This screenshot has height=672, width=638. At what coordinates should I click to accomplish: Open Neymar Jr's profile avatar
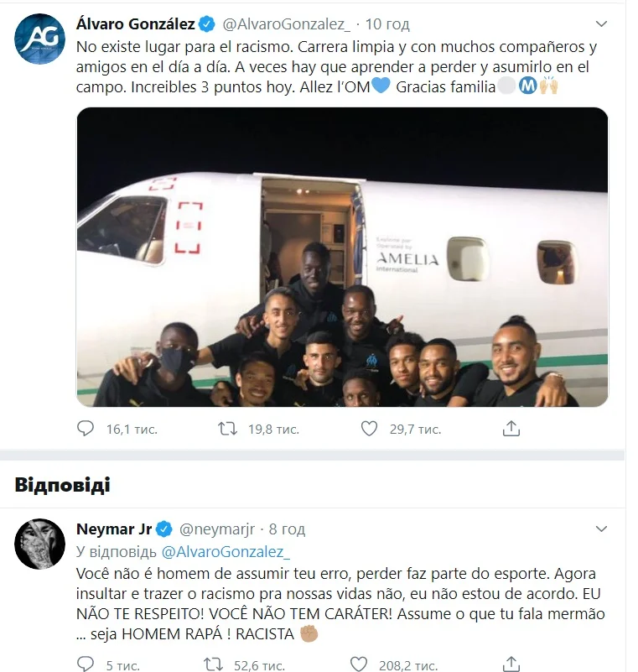coord(40,544)
